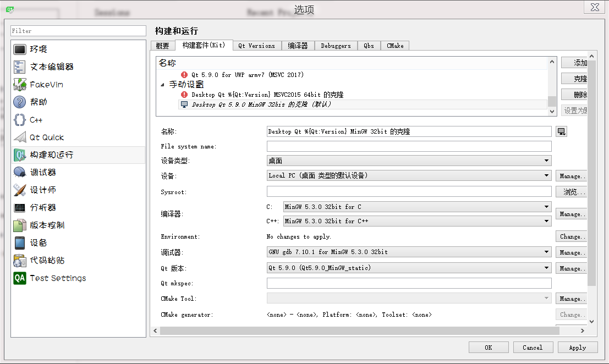Select the Qt Quick paper-plane icon
Viewport: 609px width, 364px height.
[19, 137]
